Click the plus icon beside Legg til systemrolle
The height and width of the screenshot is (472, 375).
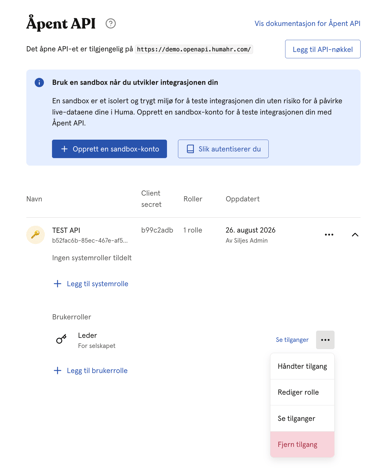click(x=57, y=284)
